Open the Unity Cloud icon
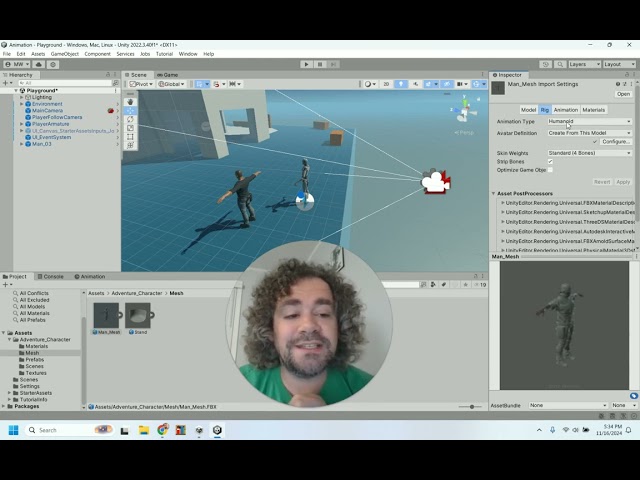The width and height of the screenshot is (640, 480). (x=39, y=64)
